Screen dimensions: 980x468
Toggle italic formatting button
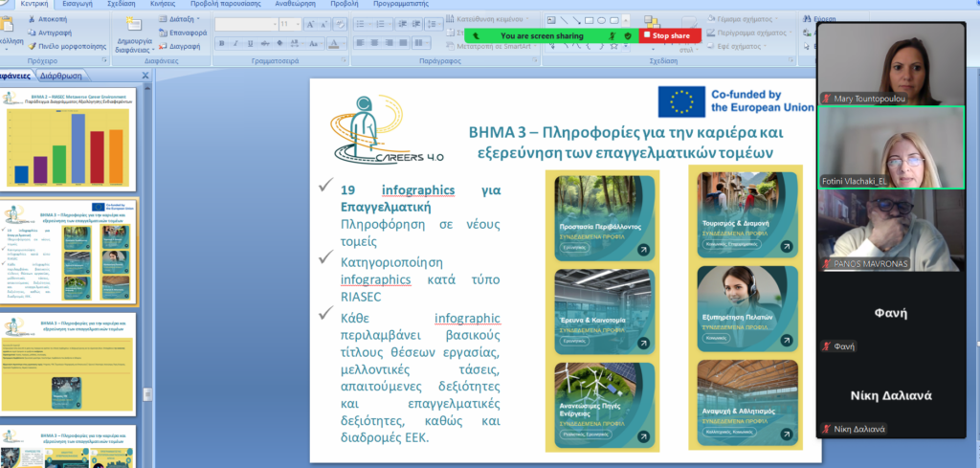[x=235, y=44]
